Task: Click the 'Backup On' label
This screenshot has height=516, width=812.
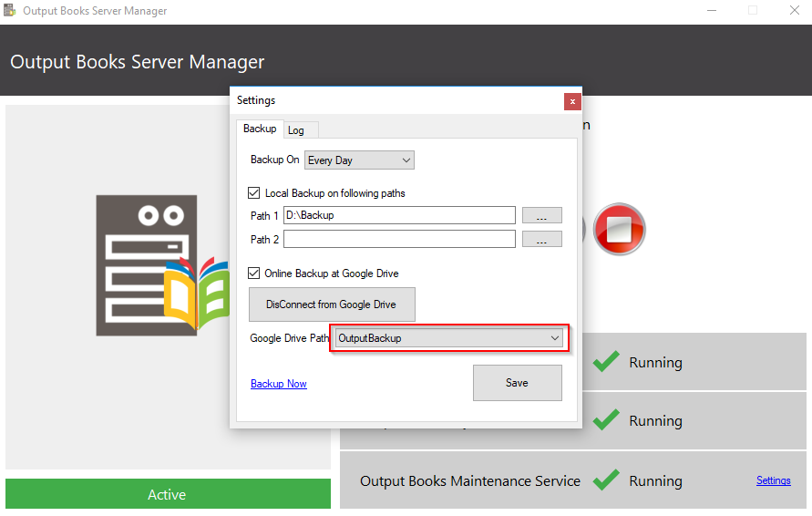Action: click(x=275, y=160)
